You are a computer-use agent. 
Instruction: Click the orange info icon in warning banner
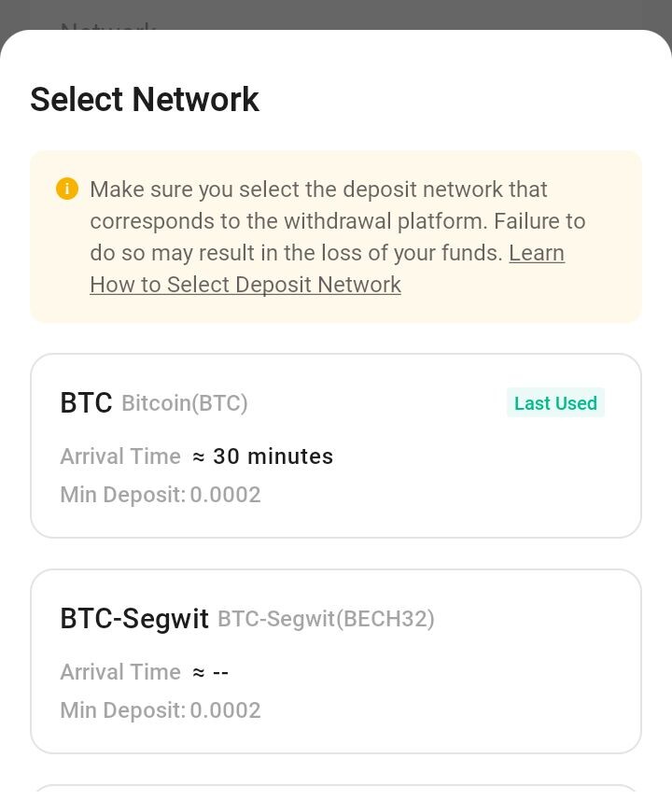point(67,189)
